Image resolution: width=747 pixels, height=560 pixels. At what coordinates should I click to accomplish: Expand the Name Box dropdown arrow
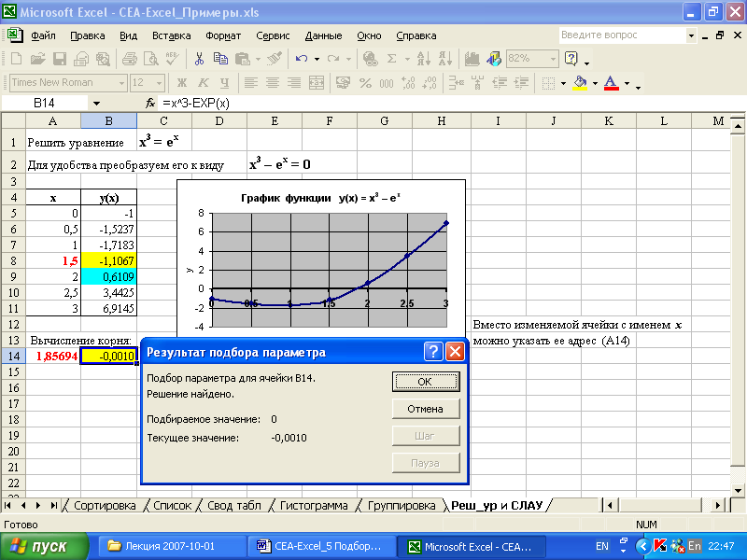pyautogui.click(x=97, y=103)
